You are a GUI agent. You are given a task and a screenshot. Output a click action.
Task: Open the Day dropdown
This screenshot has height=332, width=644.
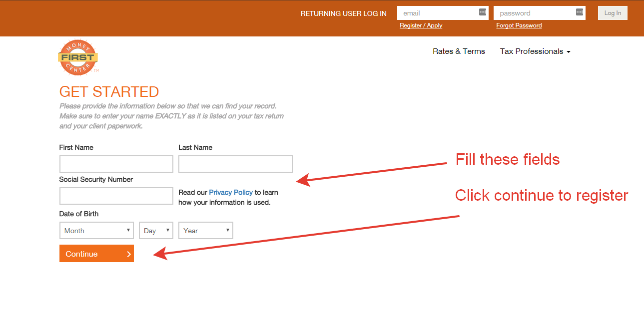[x=156, y=231]
